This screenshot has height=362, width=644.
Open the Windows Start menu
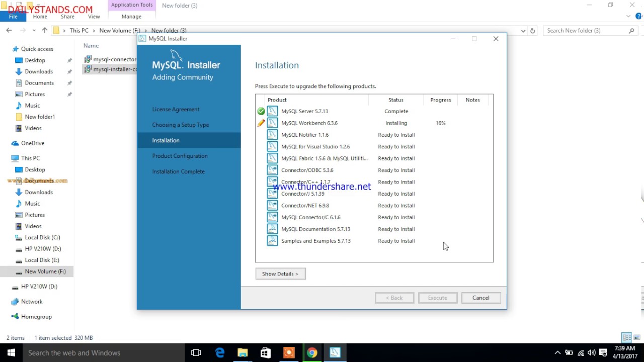11,353
